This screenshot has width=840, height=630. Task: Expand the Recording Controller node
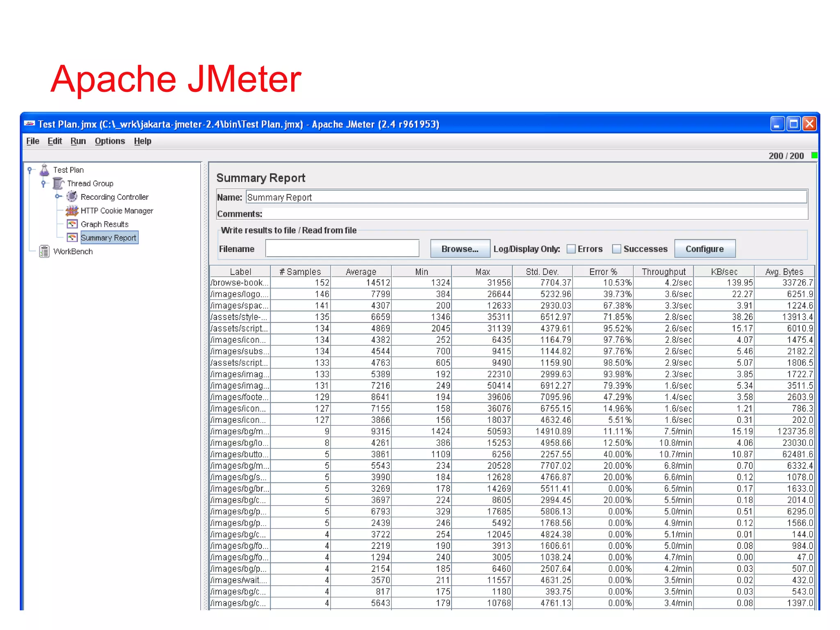pos(57,197)
